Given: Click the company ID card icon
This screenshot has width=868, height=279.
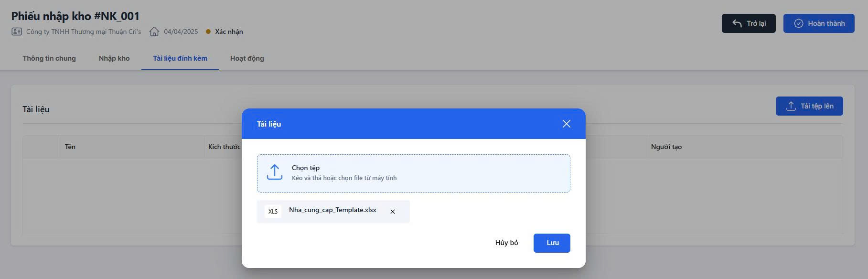Looking at the screenshot, I should click(x=17, y=32).
